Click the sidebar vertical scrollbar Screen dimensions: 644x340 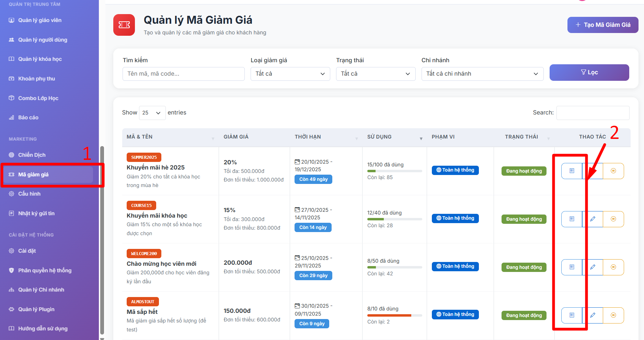pos(102,241)
